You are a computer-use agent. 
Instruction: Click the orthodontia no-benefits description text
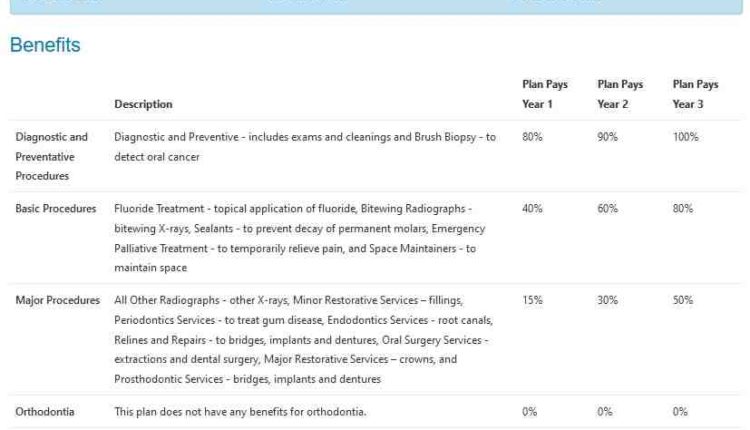pos(240,412)
